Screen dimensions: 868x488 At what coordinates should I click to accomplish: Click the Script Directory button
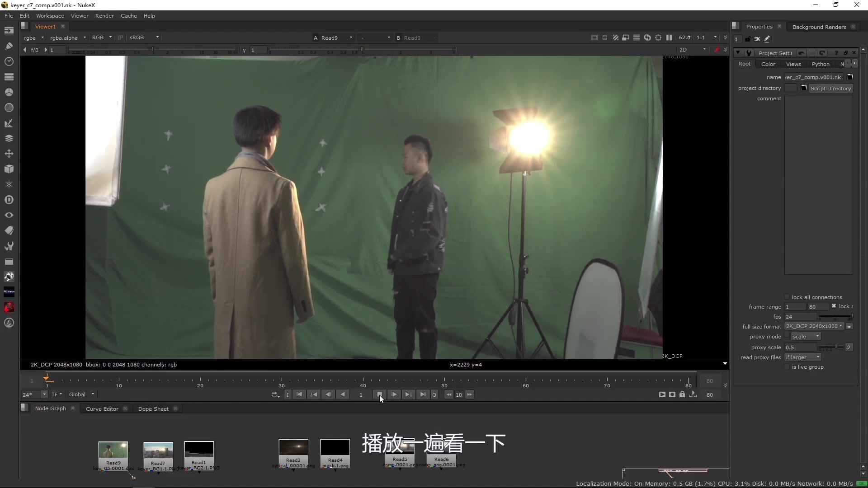coord(830,88)
